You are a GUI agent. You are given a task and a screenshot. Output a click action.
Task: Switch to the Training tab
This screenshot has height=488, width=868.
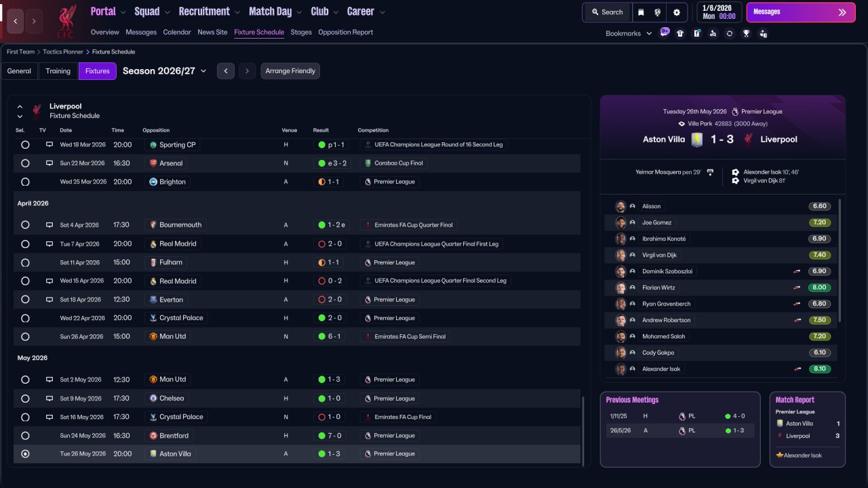[58, 71]
